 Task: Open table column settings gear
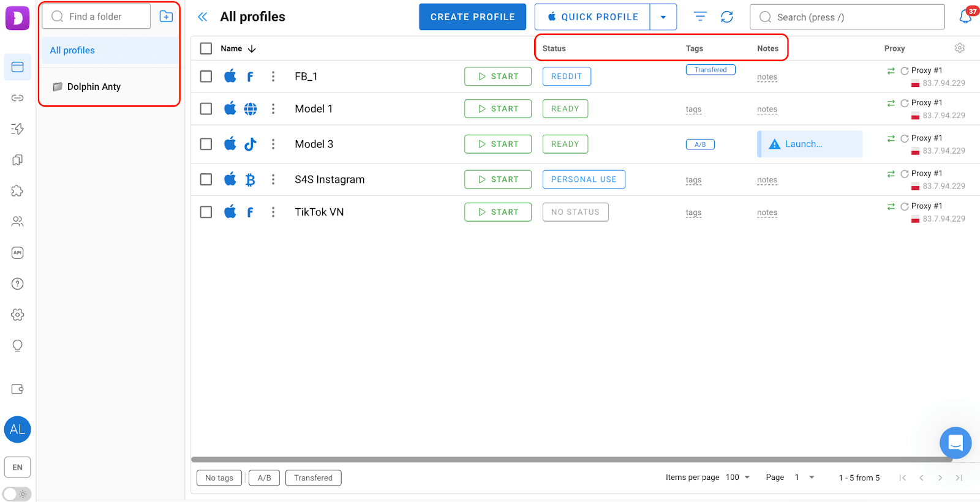tap(960, 48)
